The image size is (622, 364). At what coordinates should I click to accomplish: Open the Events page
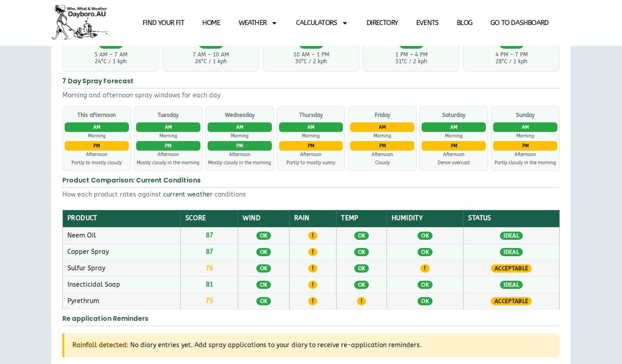coord(428,23)
